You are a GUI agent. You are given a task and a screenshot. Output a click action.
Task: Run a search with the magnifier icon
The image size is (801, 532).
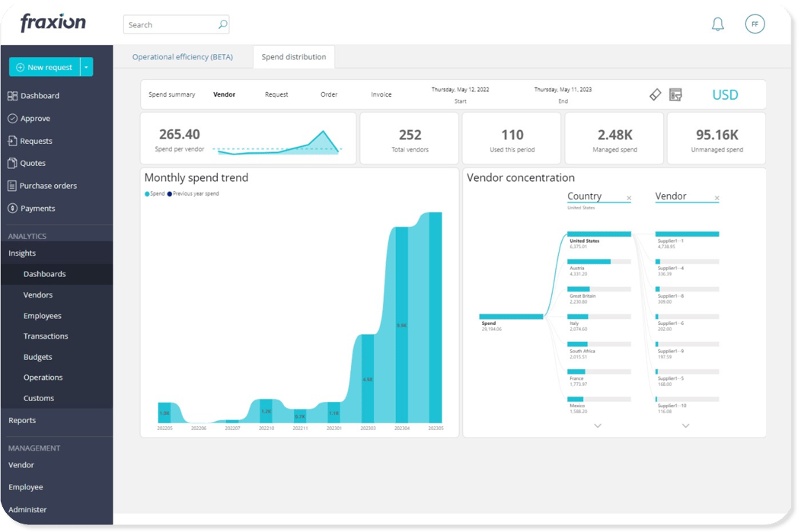[222, 24]
